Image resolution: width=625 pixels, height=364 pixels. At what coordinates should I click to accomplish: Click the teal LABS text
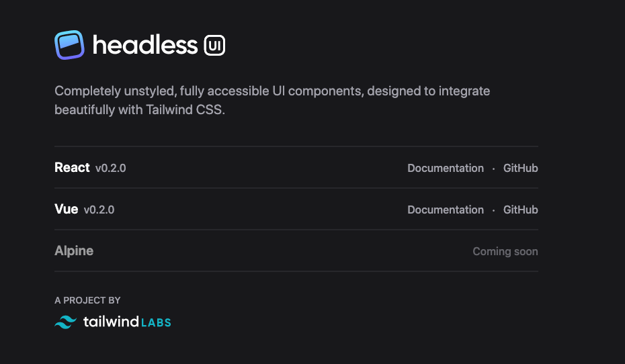click(x=156, y=322)
